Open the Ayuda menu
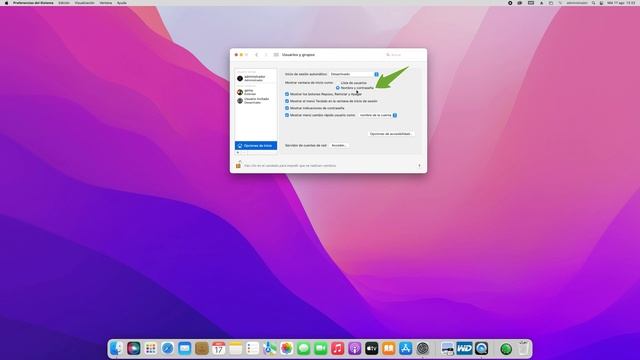The image size is (640, 360). coord(122,3)
